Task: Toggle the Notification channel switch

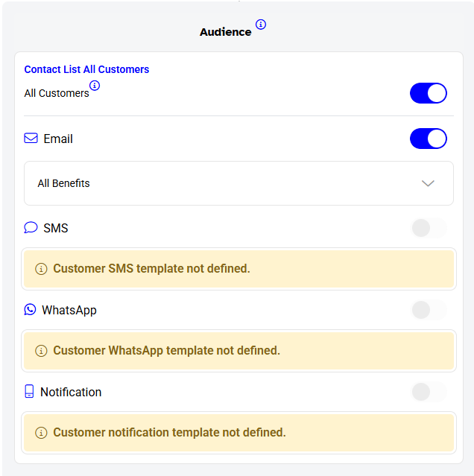Action: pos(429,392)
